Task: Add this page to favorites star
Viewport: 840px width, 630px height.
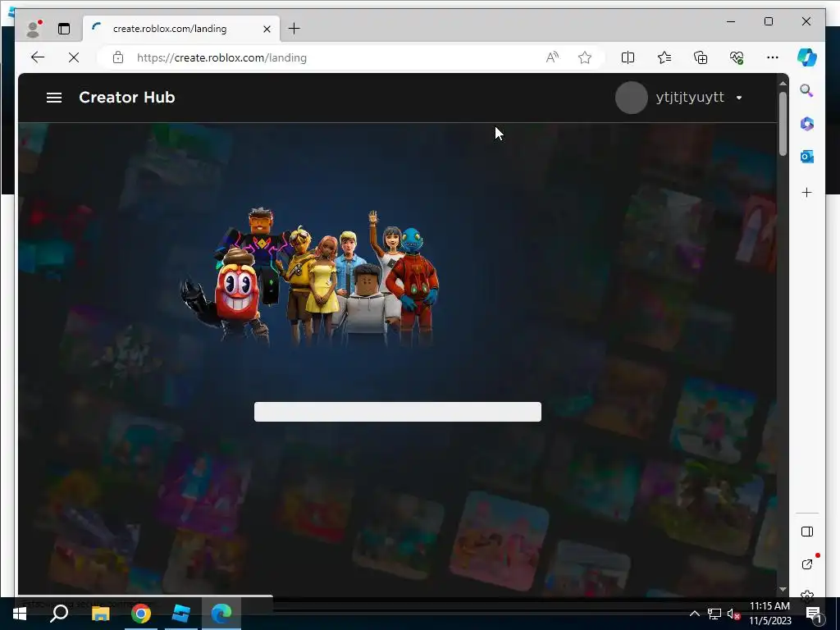Action: (585, 57)
